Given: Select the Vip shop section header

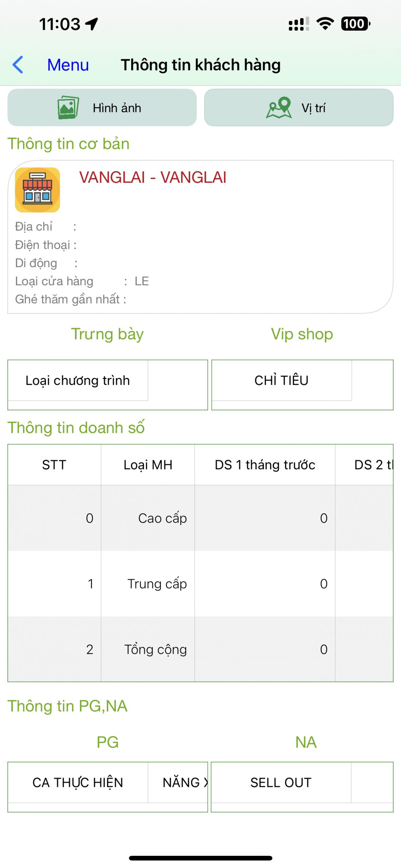Looking at the screenshot, I should coord(302,334).
